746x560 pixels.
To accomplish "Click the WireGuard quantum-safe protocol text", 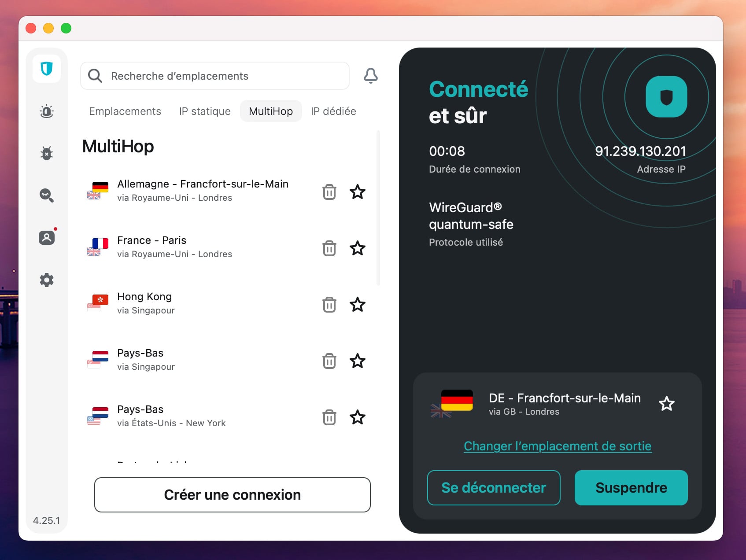I will click(x=471, y=216).
